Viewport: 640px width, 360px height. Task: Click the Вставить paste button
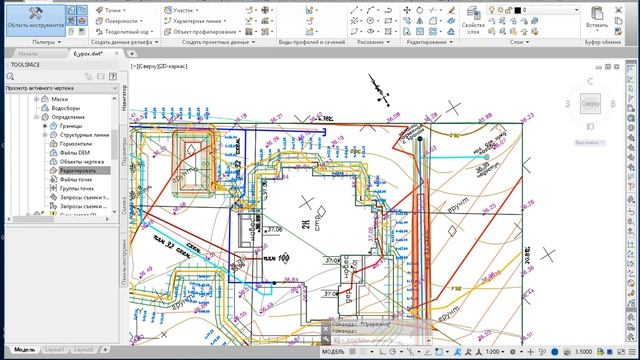[x=597, y=18]
